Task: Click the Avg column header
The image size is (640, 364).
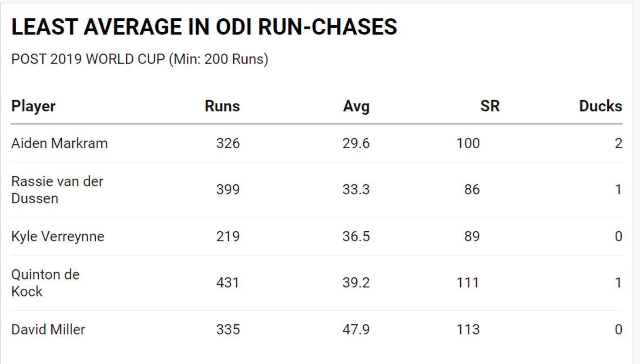Action: (356, 106)
